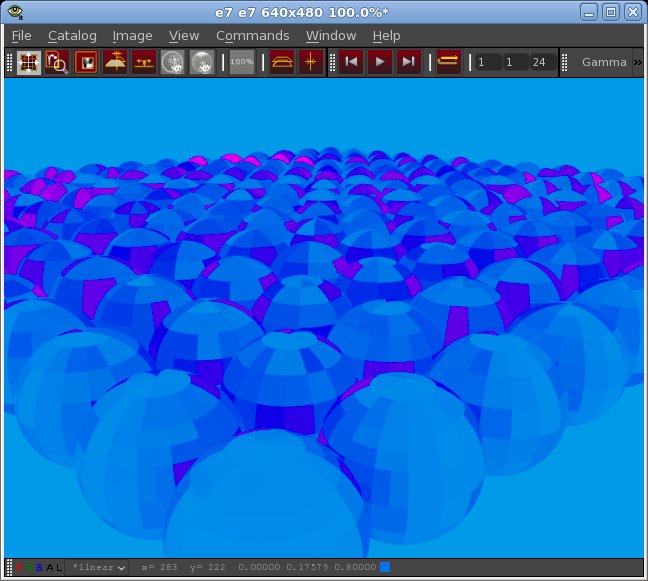Click the blue pixel color swatch
This screenshot has width=648, height=581.
coord(385,567)
